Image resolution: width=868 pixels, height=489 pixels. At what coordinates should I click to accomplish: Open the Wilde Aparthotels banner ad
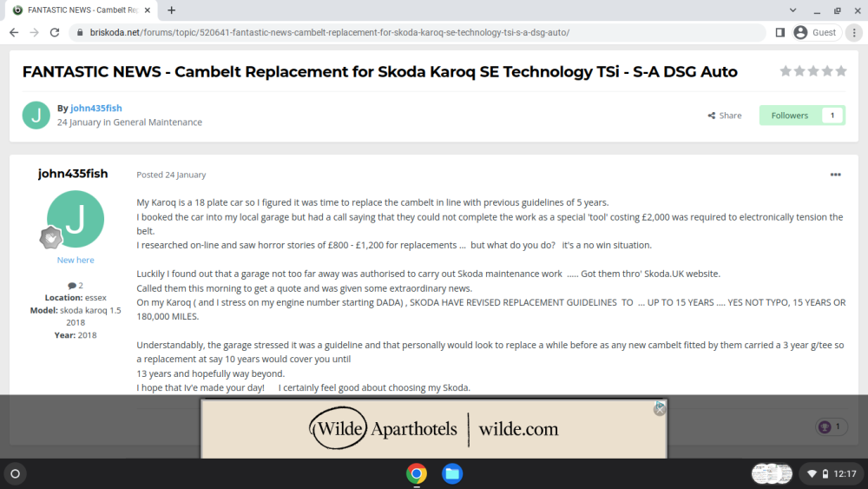(434, 429)
